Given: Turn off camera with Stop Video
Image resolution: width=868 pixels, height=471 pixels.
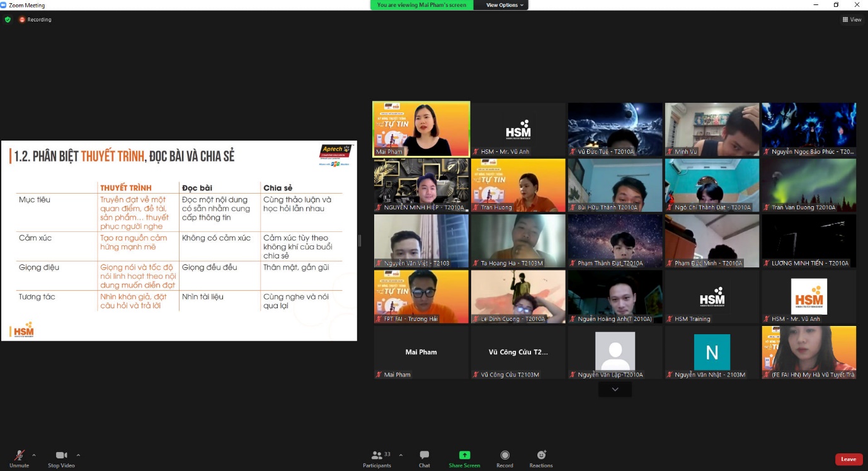Looking at the screenshot, I should click(61, 458).
